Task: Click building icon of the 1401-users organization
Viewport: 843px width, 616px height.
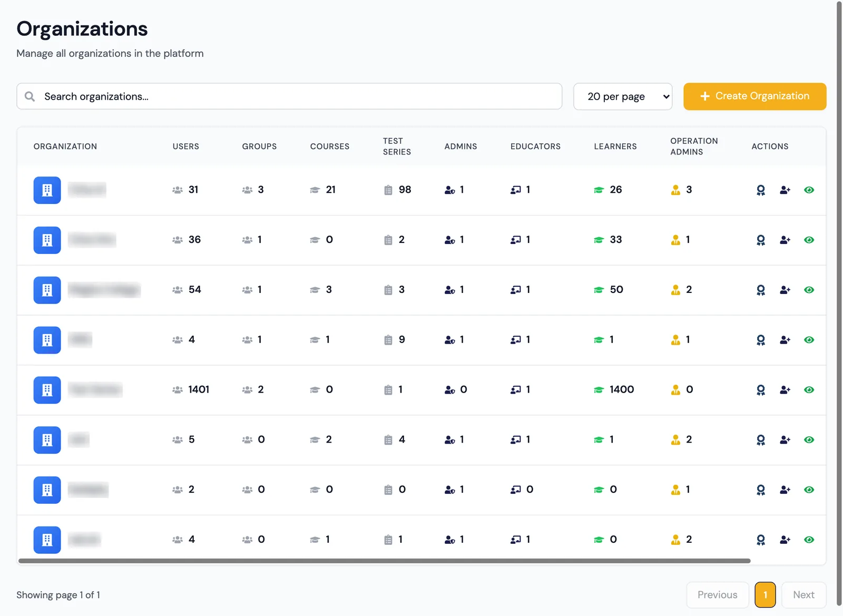Action: click(x=47, y=390)
